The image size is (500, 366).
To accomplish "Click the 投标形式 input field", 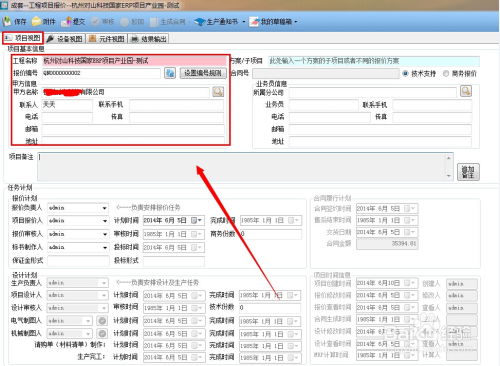I will (x=174, y=261).
